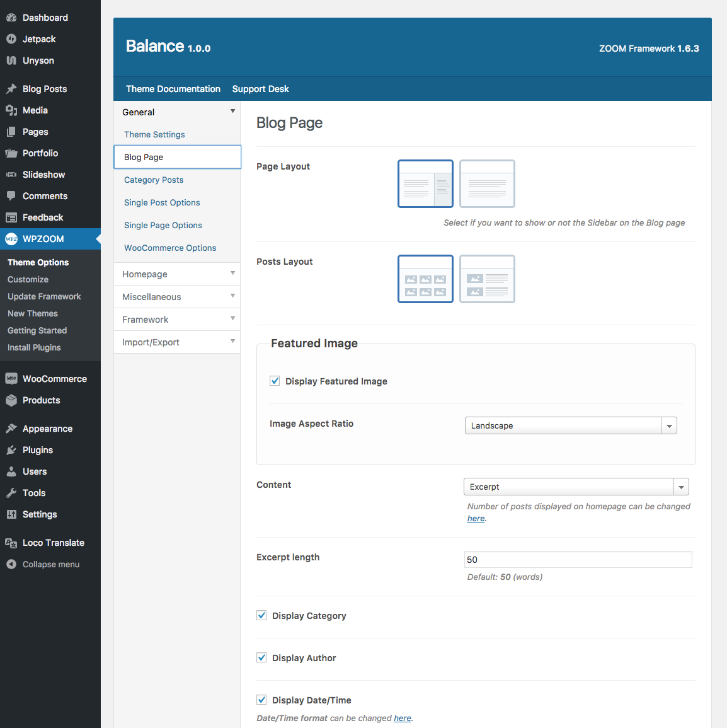727x728 pixels.
Task: Open Single Post Options tab
Action: (162, 203)
